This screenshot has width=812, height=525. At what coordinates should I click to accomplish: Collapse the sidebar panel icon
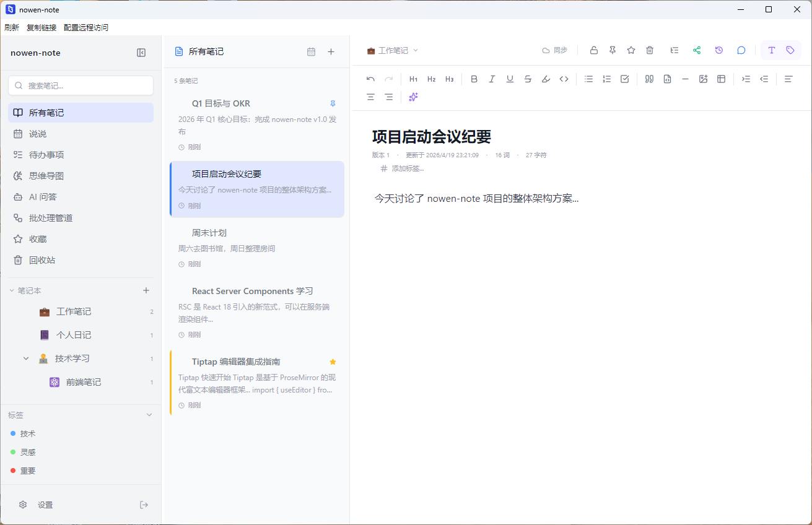pos(141,53)
